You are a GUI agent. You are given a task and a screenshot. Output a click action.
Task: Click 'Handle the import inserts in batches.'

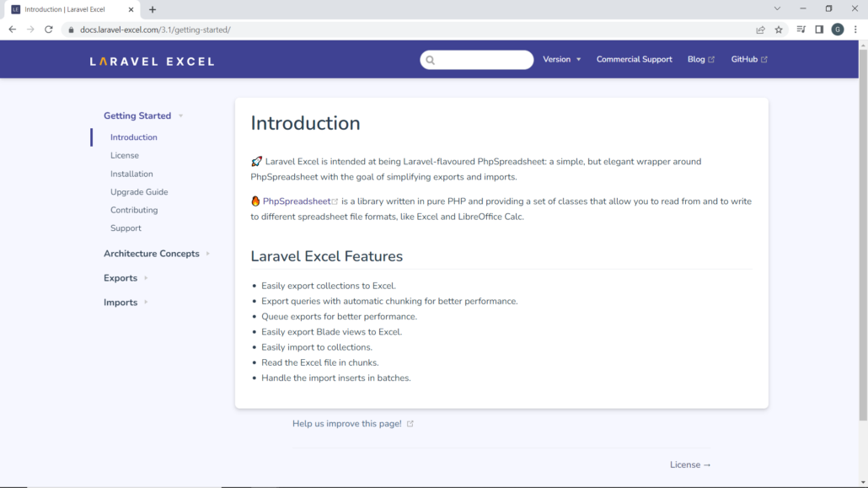tap(336, 378)
